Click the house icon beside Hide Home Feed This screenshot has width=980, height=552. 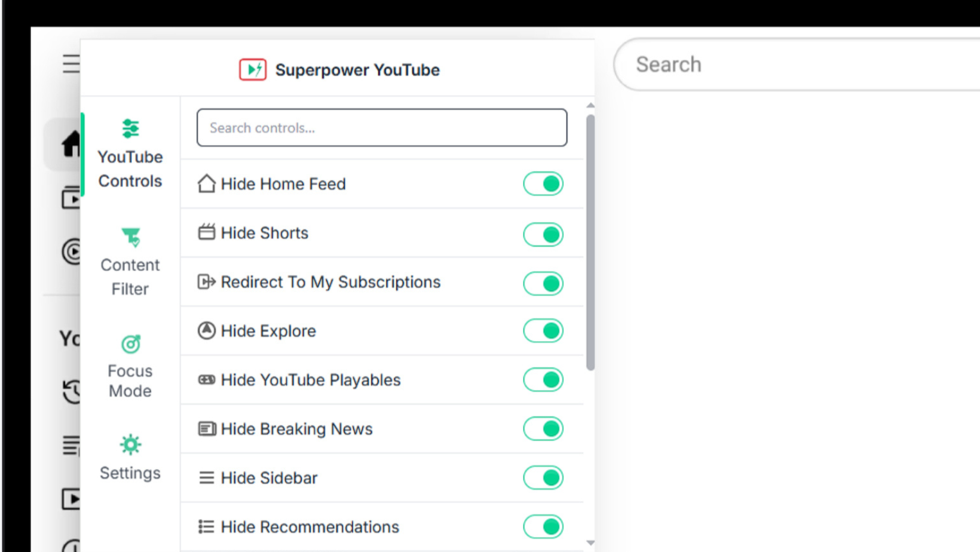(206, 183)
